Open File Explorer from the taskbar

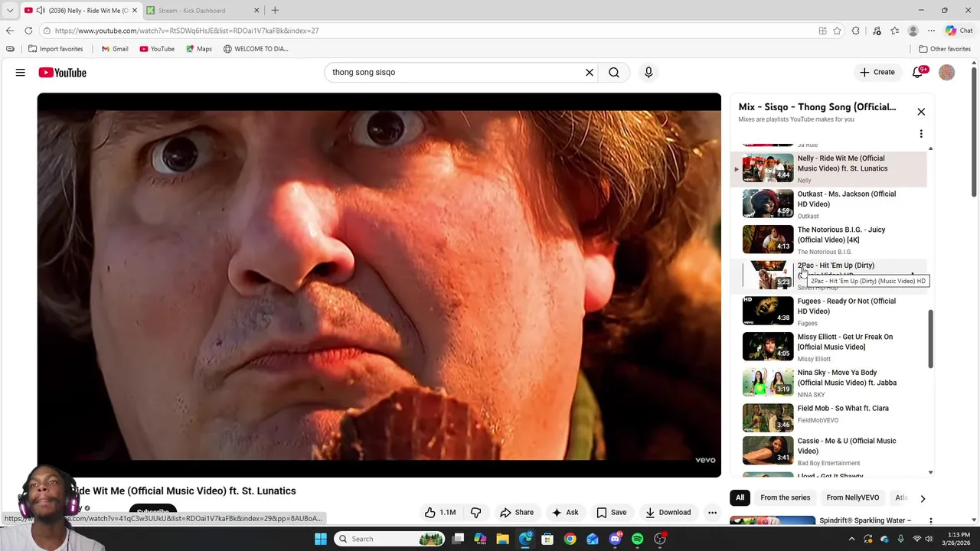503,539
